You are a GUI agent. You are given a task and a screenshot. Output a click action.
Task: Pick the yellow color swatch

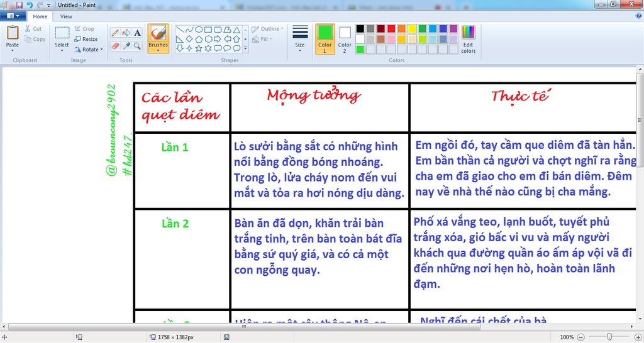click(x=412, y=29)
